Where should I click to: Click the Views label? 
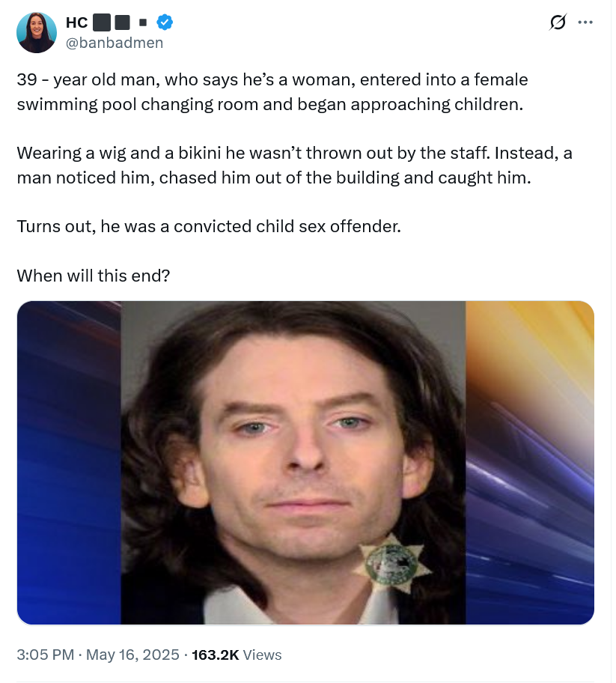262,655
